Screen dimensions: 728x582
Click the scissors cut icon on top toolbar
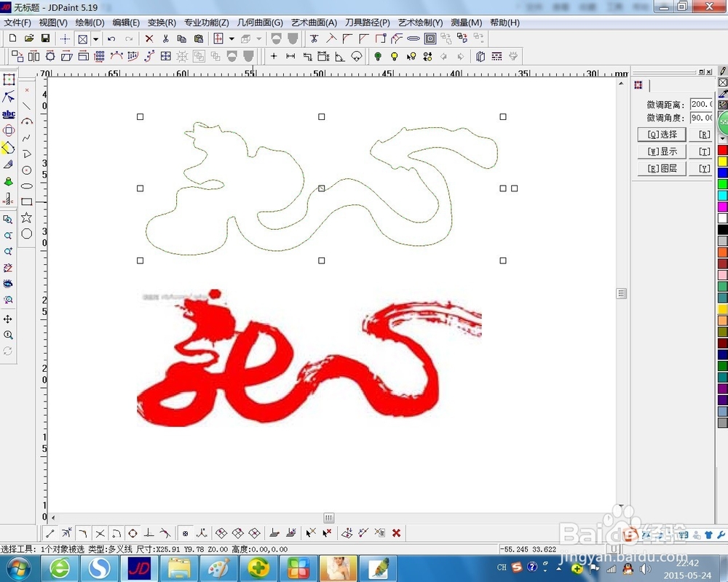(165, 39)
